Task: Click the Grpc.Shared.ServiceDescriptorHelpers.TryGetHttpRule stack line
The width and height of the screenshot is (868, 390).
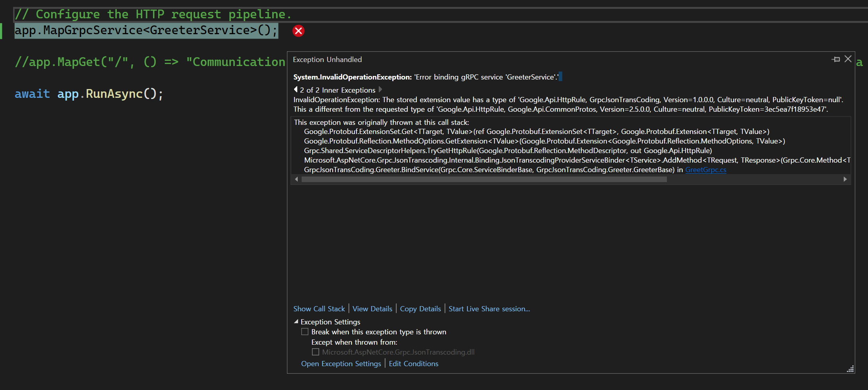Action: (x=508, y=151)
